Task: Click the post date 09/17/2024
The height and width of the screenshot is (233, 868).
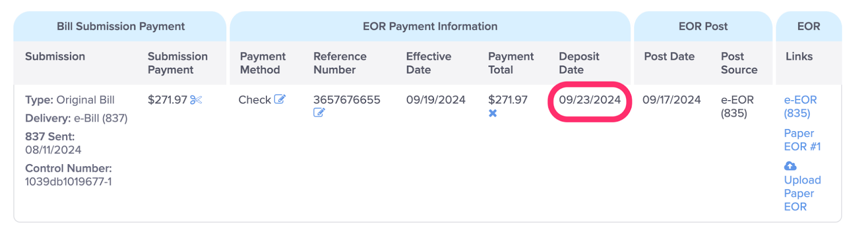Action: click(672, 100)
